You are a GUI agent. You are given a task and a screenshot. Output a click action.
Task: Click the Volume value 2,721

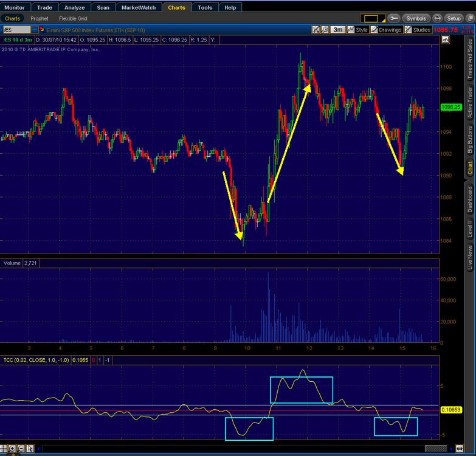30,263
